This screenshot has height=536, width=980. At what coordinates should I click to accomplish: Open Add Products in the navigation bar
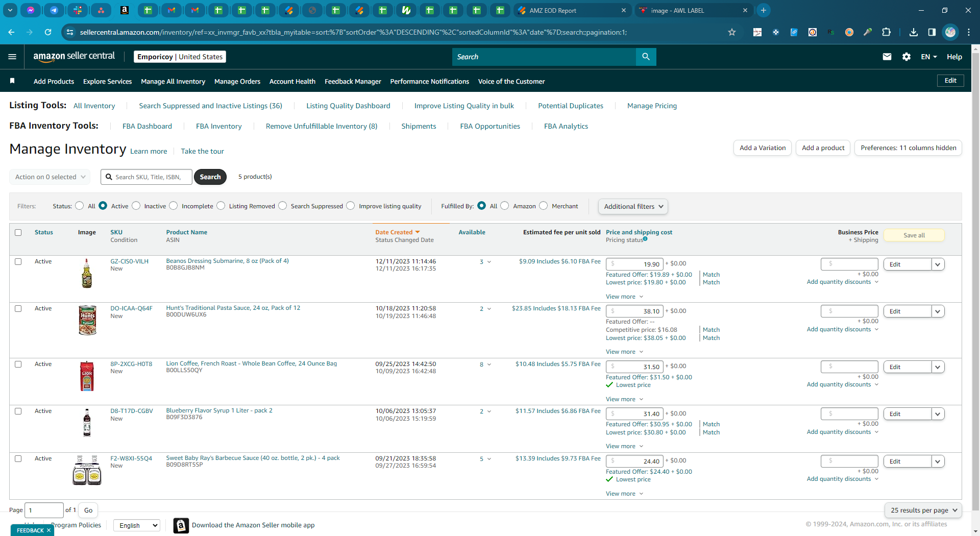pos(54,81)
